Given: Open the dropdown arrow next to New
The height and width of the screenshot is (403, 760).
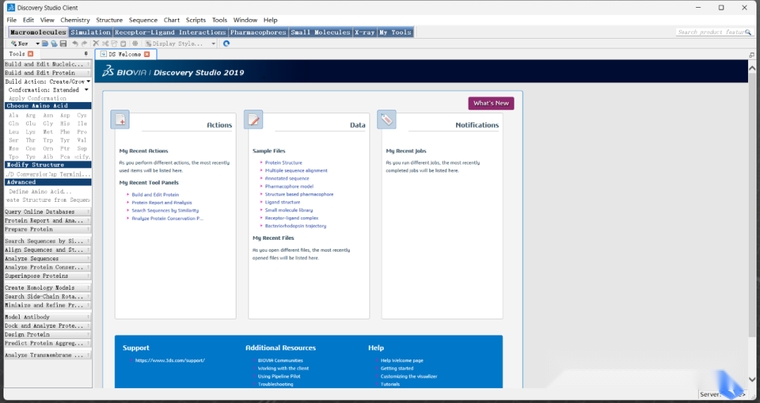Looking at the screenshot, I should (37, 44).
